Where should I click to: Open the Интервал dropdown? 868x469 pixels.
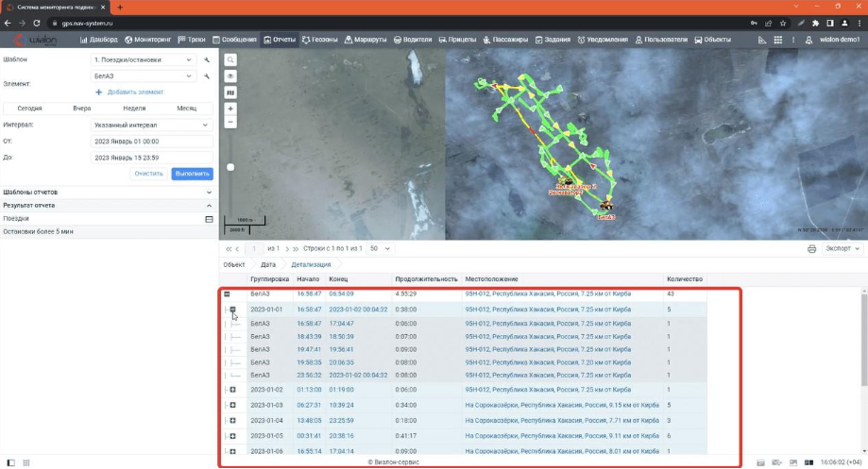151,125
